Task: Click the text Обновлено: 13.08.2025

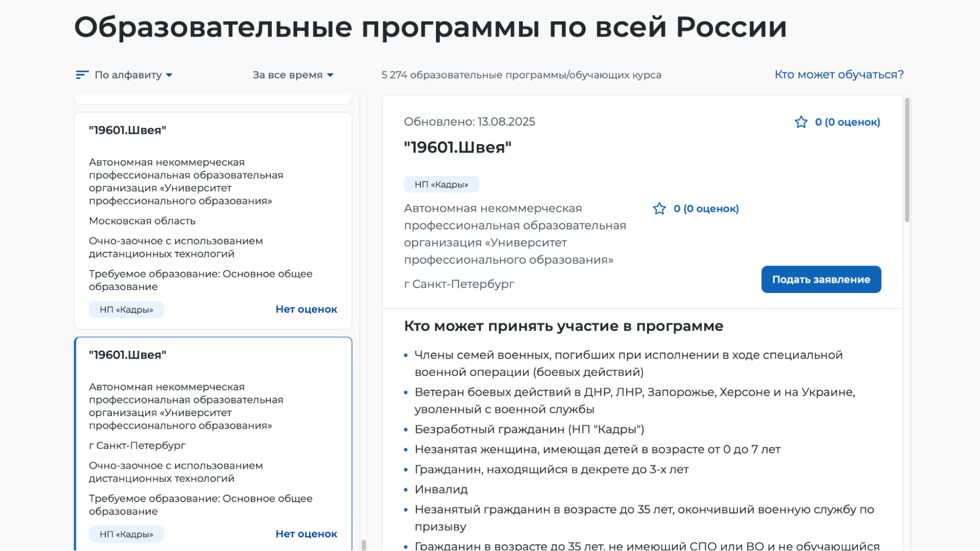Action: coord(469,122)
